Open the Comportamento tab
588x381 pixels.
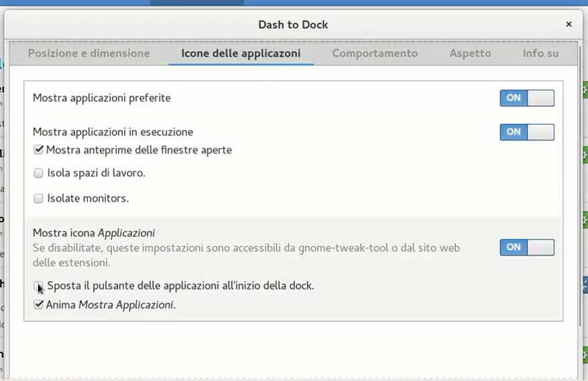coord(375,54)
